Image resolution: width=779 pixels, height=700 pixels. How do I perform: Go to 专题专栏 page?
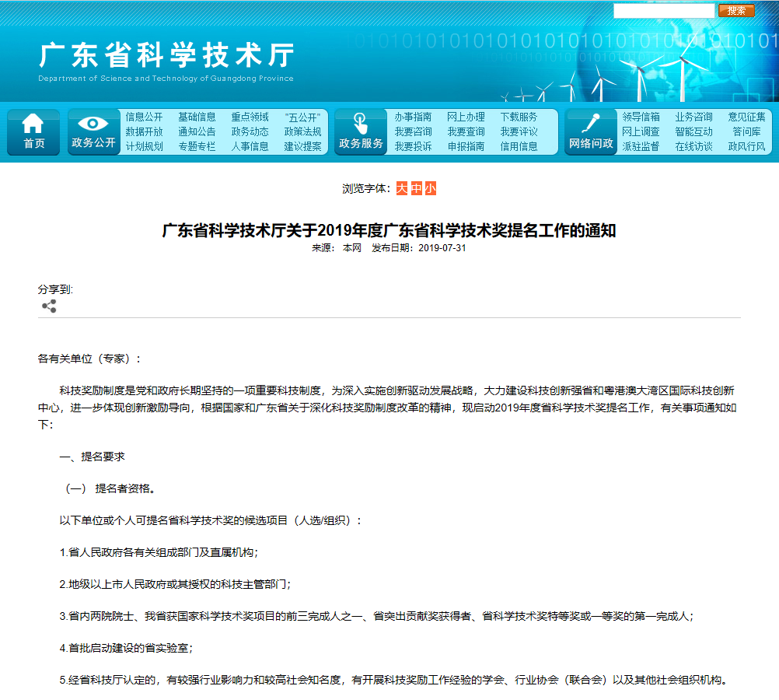(x=197, y=147)
